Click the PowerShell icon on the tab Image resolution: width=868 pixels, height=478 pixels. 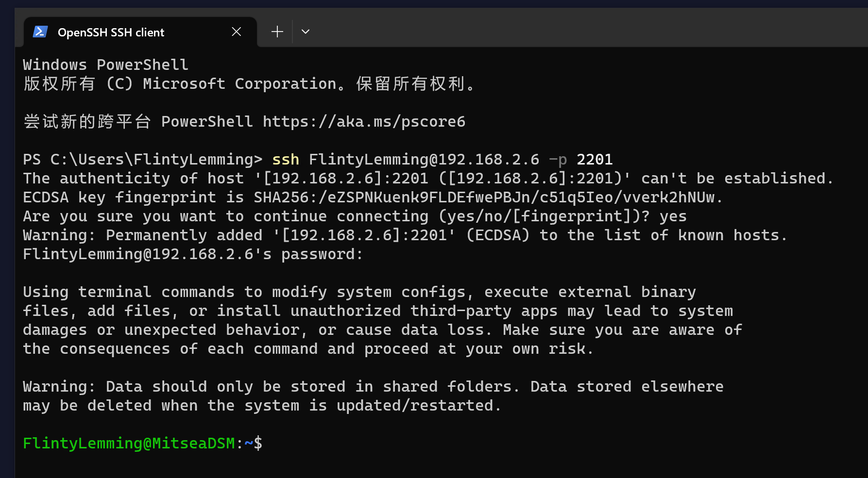(40, 32)
